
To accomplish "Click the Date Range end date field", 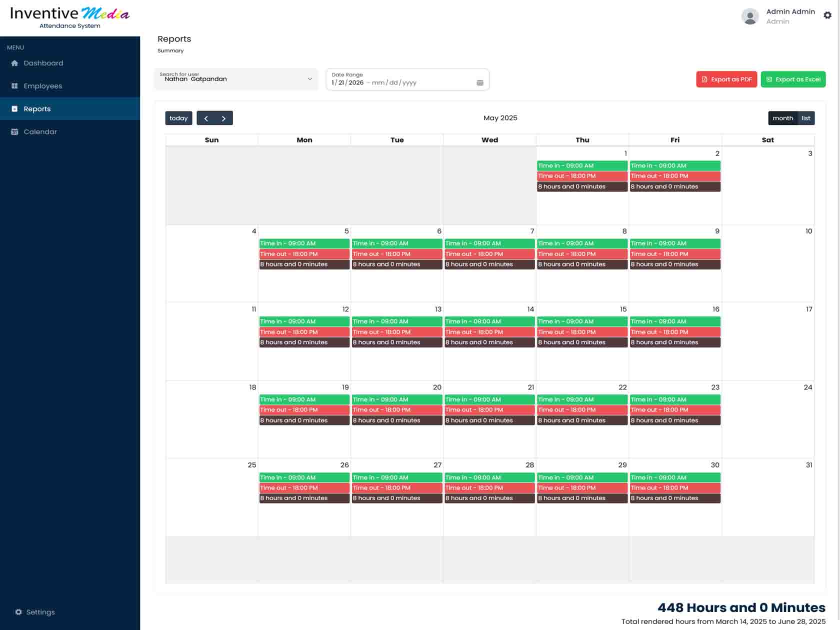I will pyautogui.click(x=394, y=83).
